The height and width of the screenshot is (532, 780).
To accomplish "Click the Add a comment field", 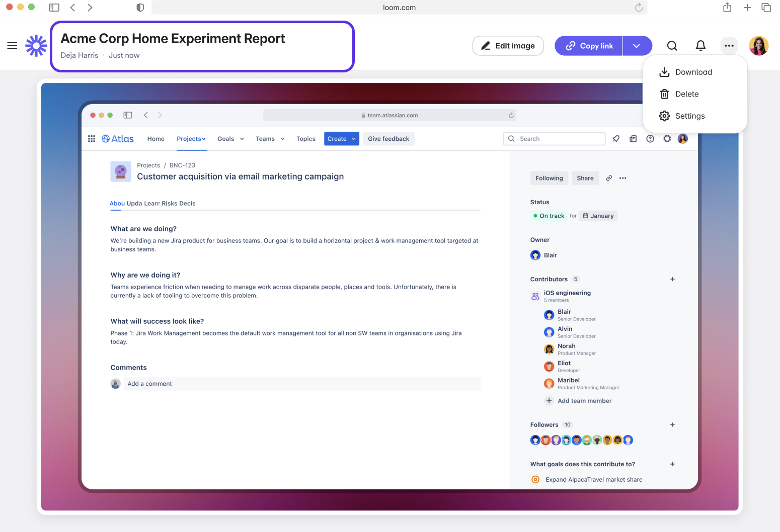I will 301,384.
